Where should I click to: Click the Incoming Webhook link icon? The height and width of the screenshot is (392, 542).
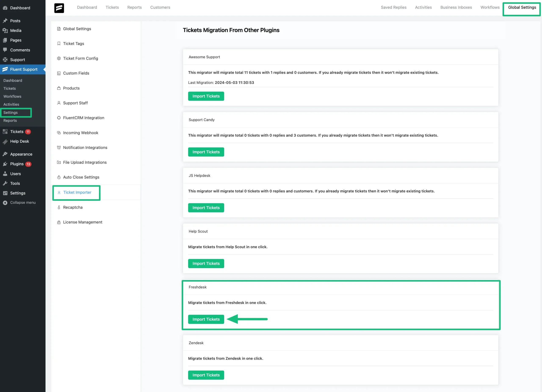59,133
